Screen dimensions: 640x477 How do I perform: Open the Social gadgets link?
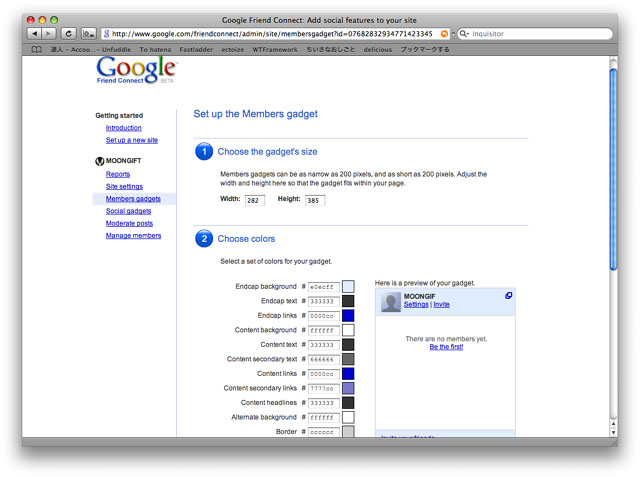tap(128, 211)
